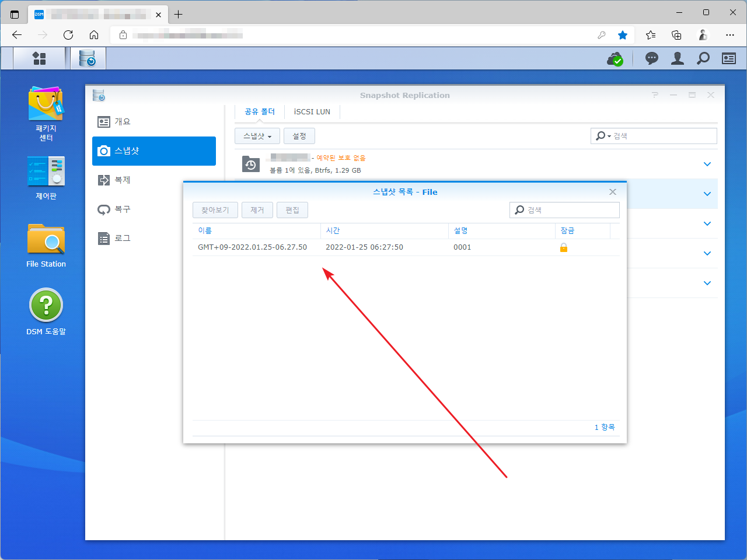Expand the third shared folder row chevron

(707, 224)
